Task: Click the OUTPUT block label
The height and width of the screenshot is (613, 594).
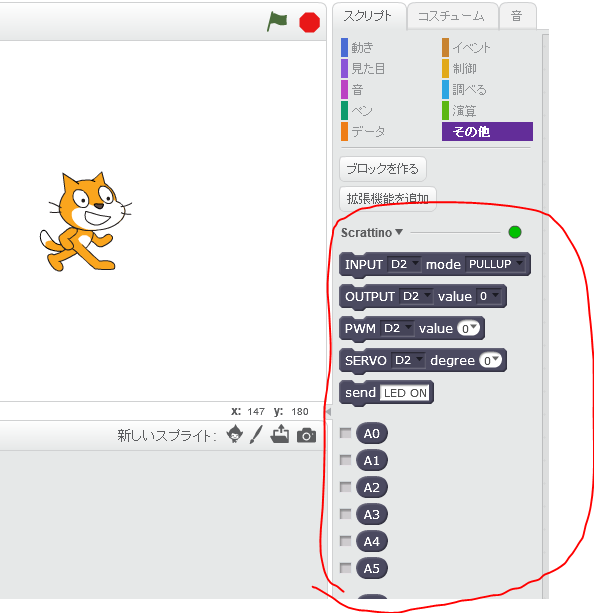Action: [x=370, y=297]
